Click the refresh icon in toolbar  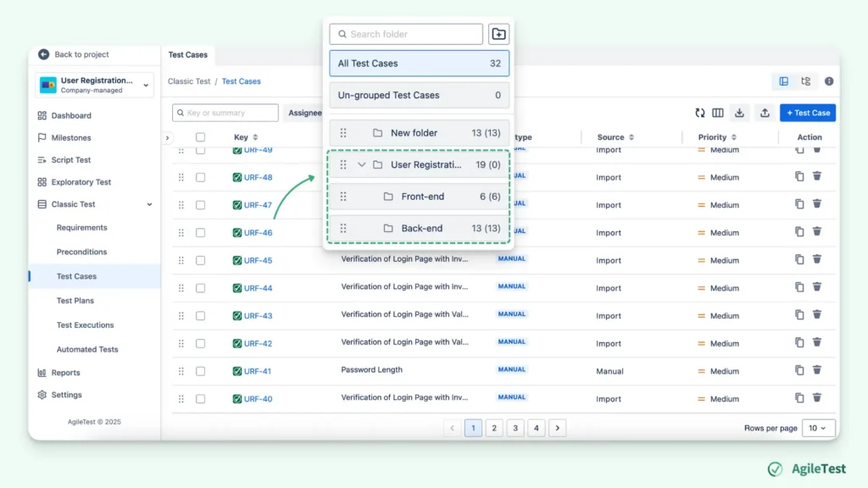click(x=699, y=113)
